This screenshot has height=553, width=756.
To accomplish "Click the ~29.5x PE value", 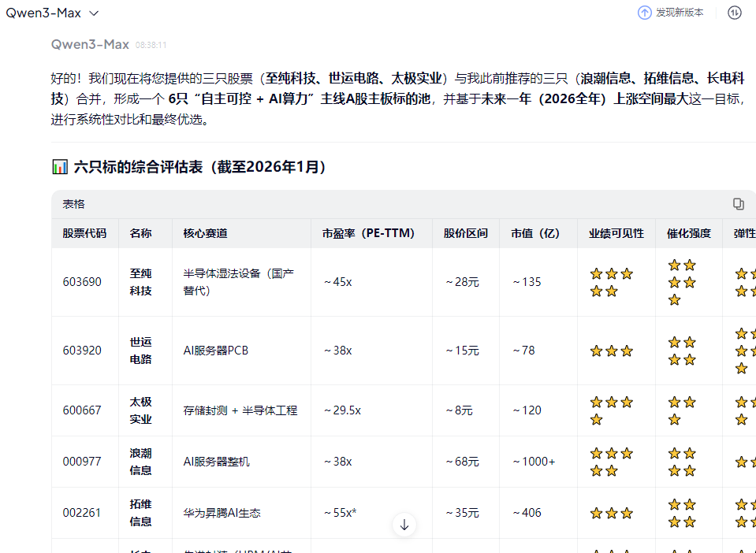I will tap(342, 410).
